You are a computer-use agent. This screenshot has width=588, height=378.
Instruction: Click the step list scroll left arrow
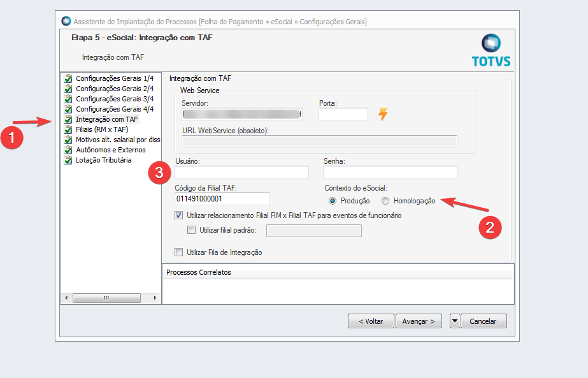pyautogui.click(x=66, y=298)
